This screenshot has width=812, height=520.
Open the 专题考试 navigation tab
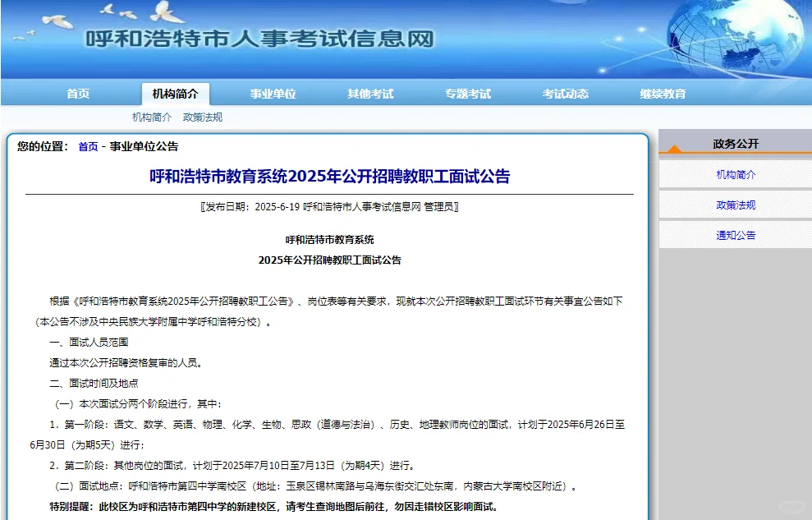pos(468,94)
